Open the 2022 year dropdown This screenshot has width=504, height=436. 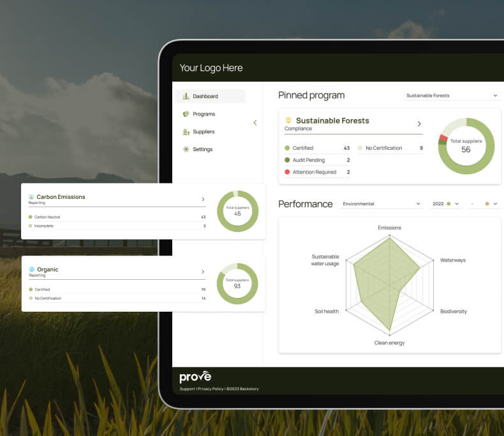[x=445, y=204]
